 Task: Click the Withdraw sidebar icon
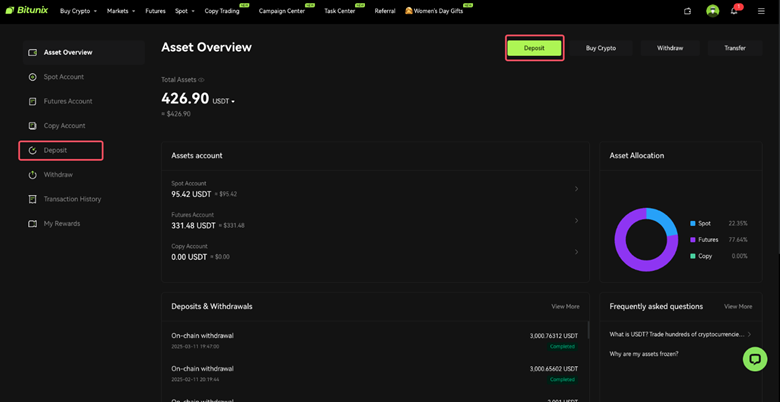pos(33,175)
